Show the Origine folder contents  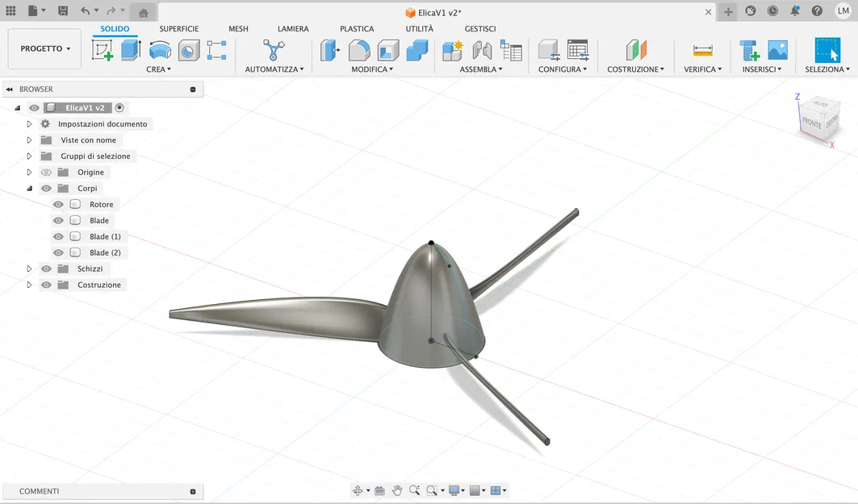pyautogui.click(x=29, y=172)
